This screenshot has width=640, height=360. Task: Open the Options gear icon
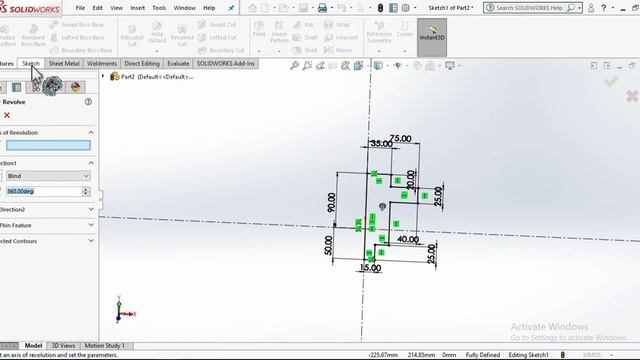[x=405, y=8]
